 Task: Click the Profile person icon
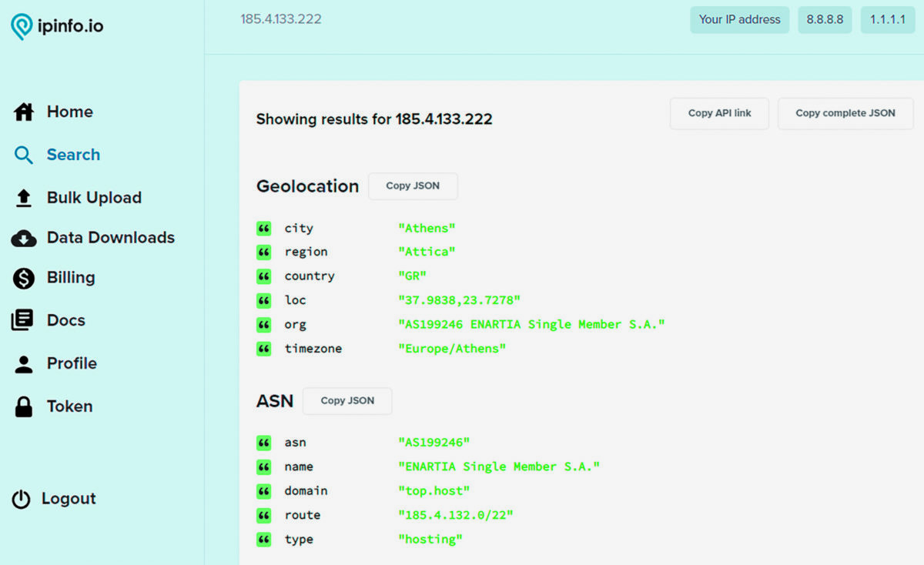coord(24,364)
